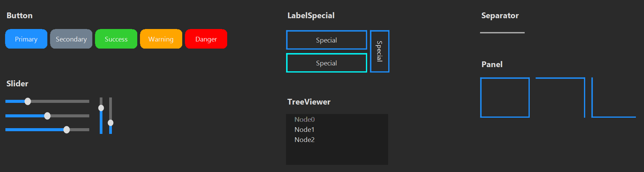Image resolution: width=644 pixels, height=172 pixels.
Task: Click the cyan-bordered Special label
Action: (x=327, y=63)
